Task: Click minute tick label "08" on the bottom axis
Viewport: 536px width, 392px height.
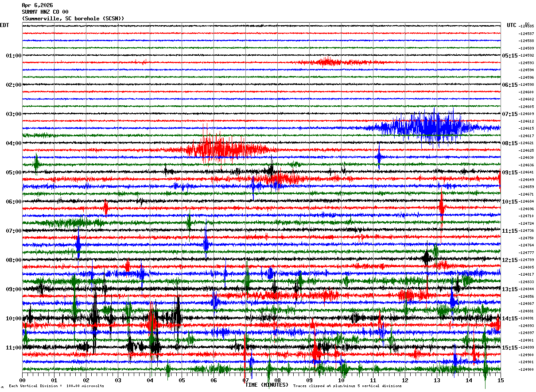Action: tap(277, 380)
